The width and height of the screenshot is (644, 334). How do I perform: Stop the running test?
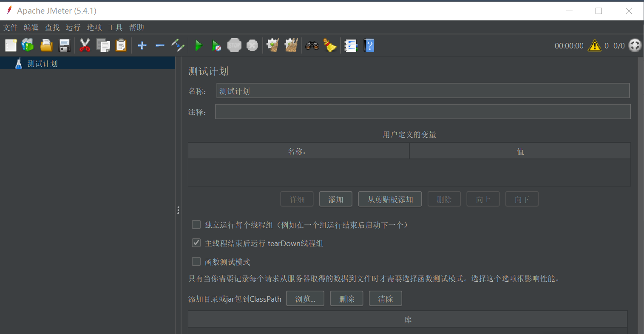point(234,45)
